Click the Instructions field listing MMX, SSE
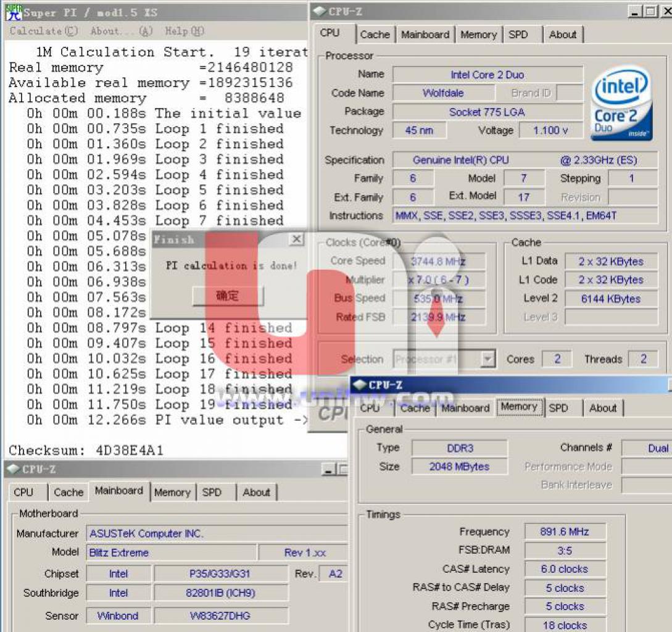The height and width of the screenshot is (632, 672). [x=525, y=215]
